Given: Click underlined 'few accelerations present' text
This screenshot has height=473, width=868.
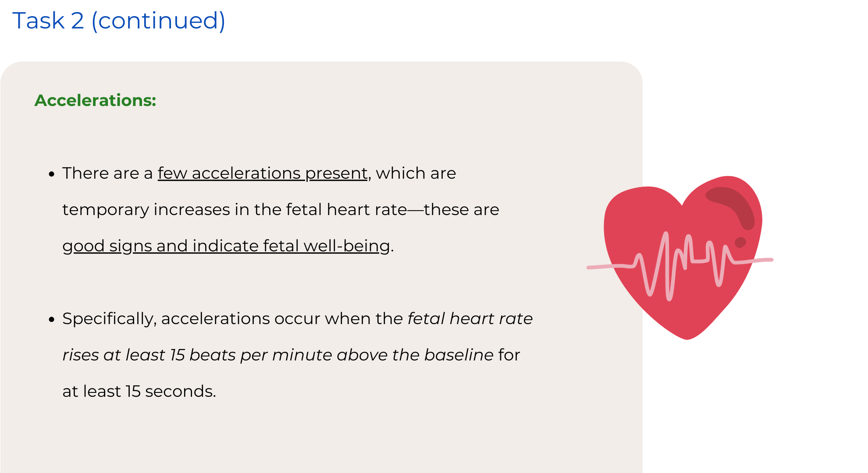Looking at the screenshot, I should 262,173.
